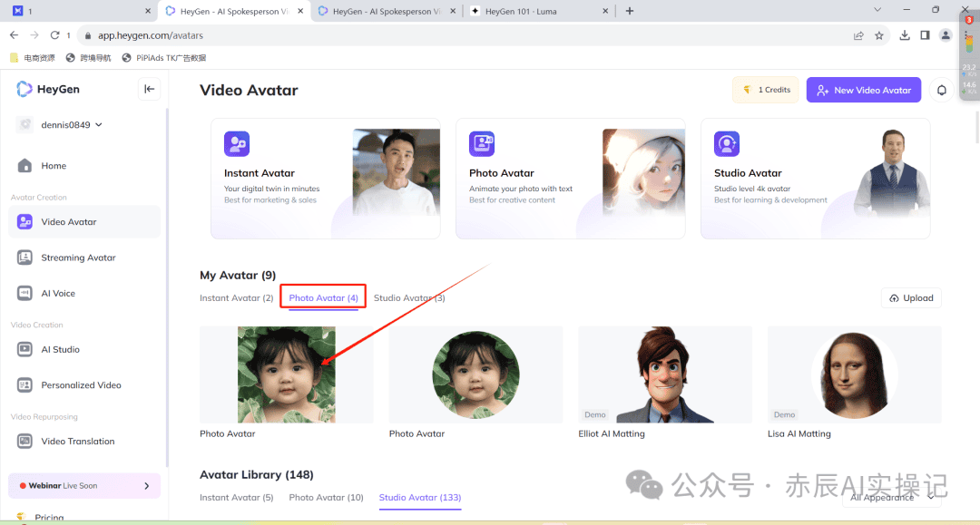
Task: Open the All Appearance filter dropdown
Action: point(889,497)
